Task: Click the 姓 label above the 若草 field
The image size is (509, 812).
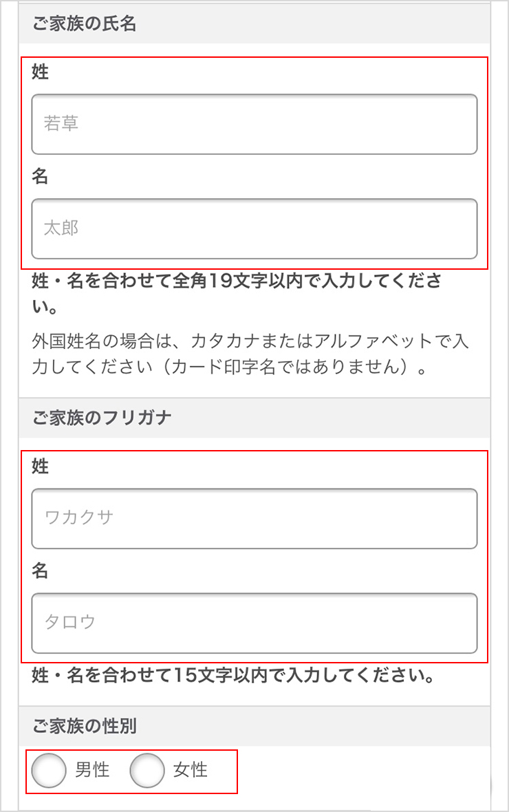Action: 41,72
